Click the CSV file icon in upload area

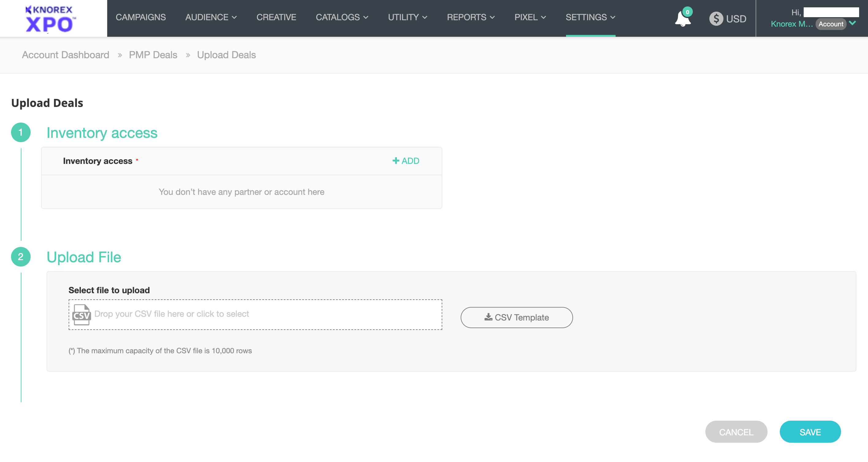click(x=81, y=314)
